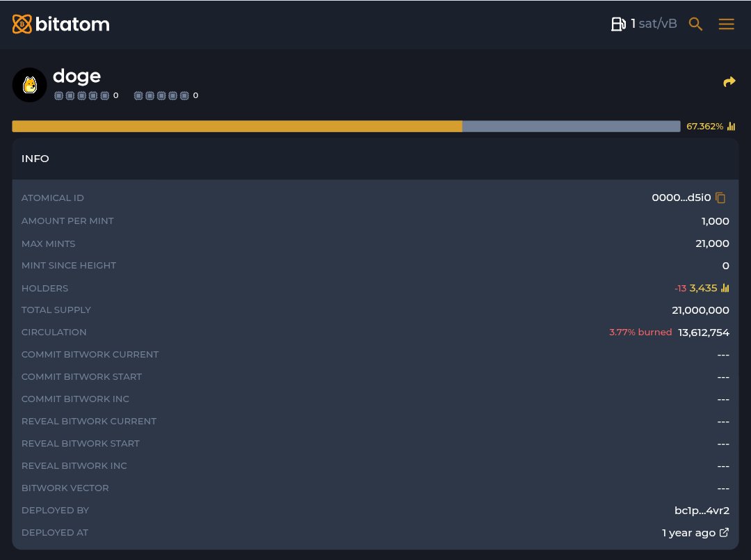Click the doge token title
Viewport: 751px width, 560px height.
click(x=76, y=76)
